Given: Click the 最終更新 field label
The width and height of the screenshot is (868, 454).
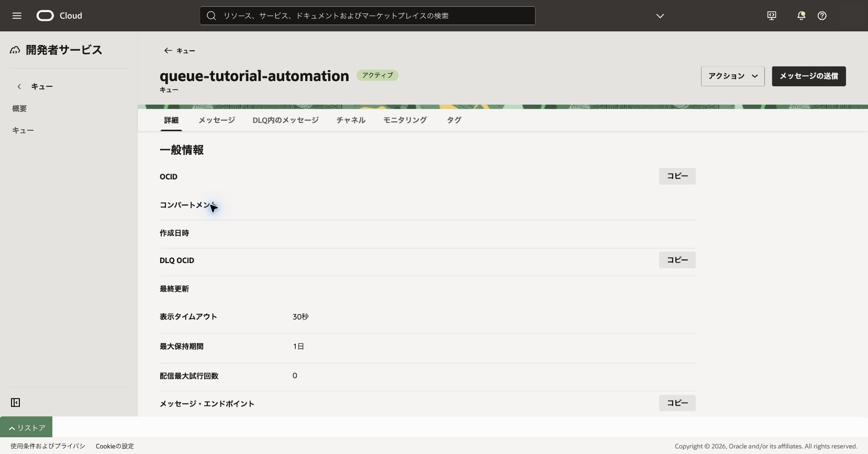Looking at the screenshot, I should pos(174,289).
